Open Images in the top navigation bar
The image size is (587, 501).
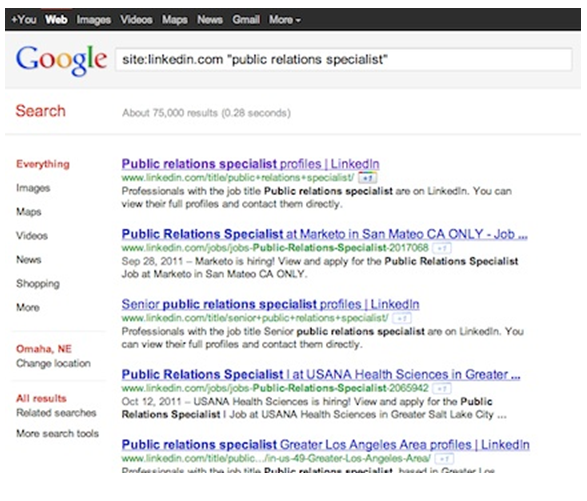click(x=94, y=19)
